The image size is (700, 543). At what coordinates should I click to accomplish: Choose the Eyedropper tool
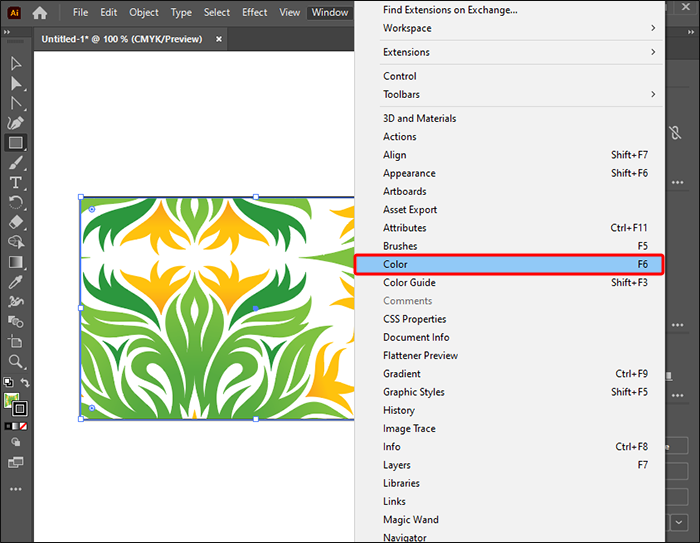pos(16,282)
